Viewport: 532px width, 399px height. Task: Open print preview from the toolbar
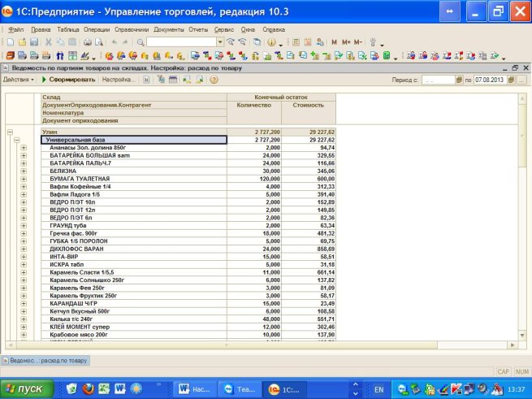(x=99, y=42)
